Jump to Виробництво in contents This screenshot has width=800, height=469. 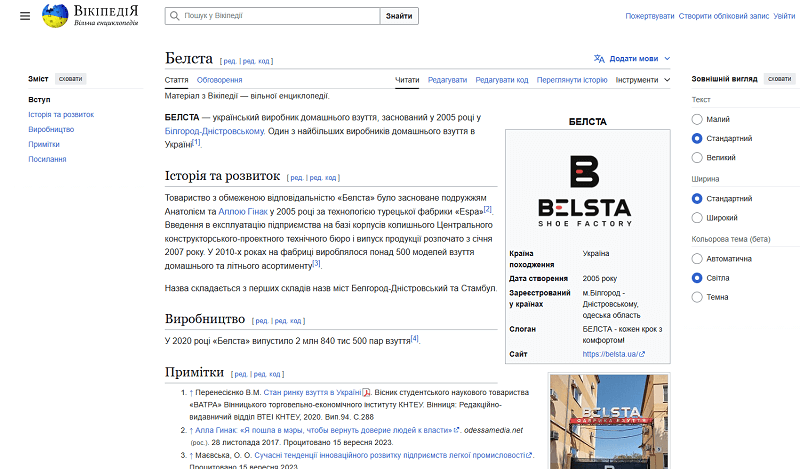tap(51, 130)
